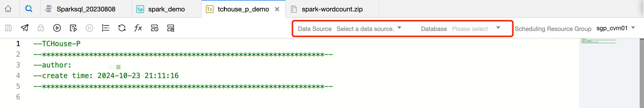
Task: Click the run selected script icon
Action: tap(73, 28)
